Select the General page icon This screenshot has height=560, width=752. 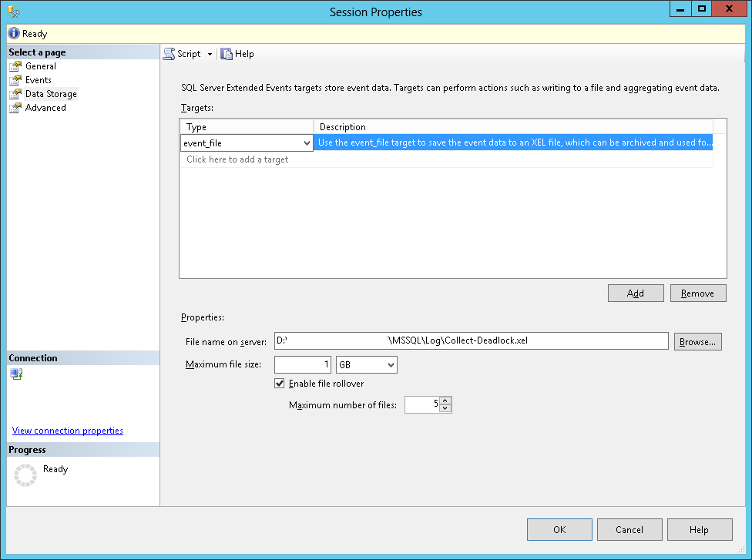15,66
